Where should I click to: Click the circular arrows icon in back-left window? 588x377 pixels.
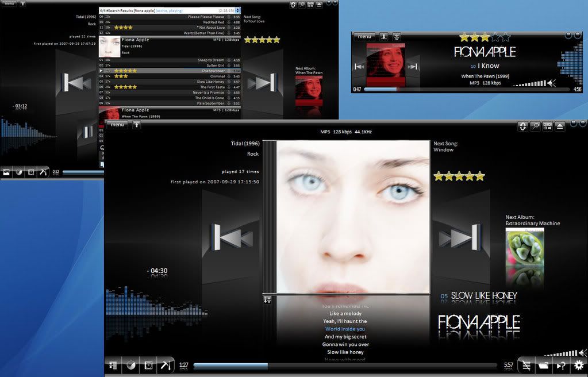(x=293, y=5)
